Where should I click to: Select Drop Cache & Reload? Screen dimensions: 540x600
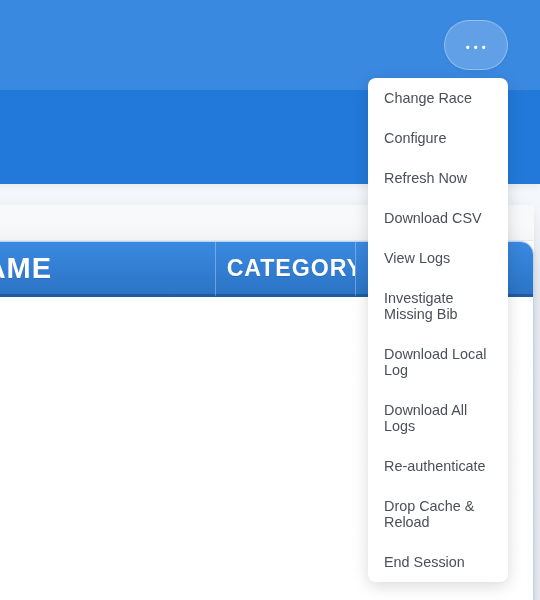tap(438, 514)
